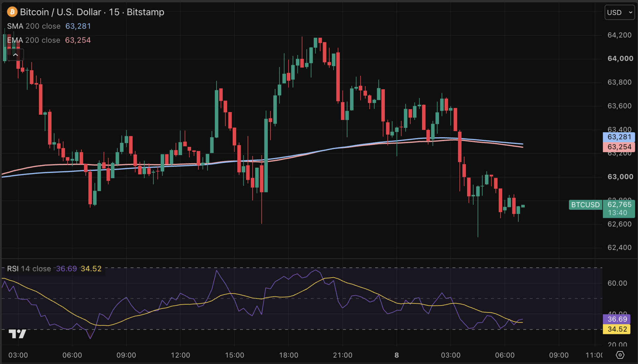Click the 09:00 label before 11:00

click(559, 355)
